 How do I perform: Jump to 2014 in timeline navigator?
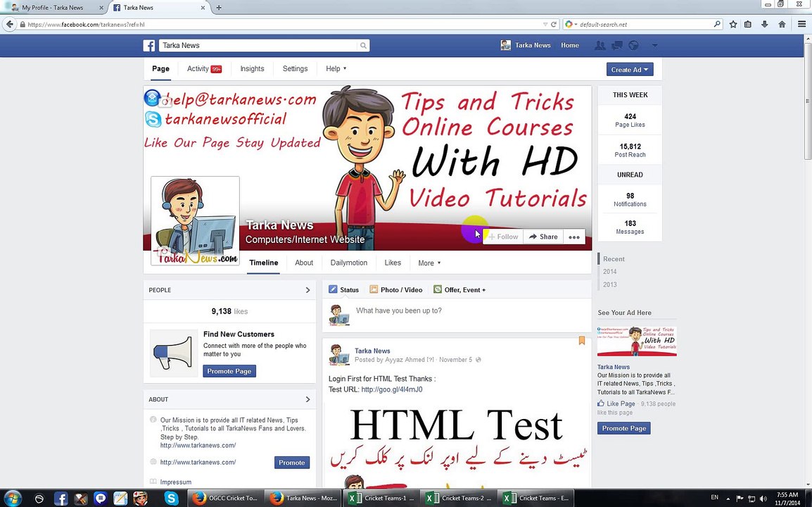[610, 272]
